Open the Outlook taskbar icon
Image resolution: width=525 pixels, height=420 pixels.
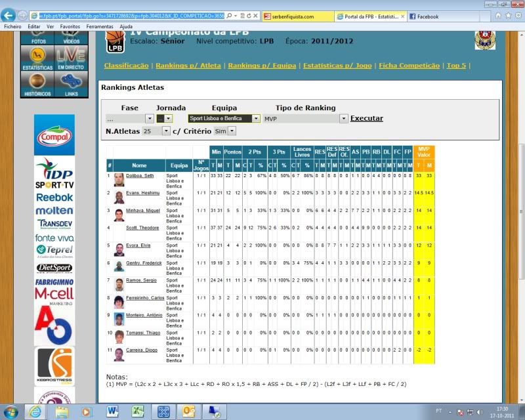point(188,411)
